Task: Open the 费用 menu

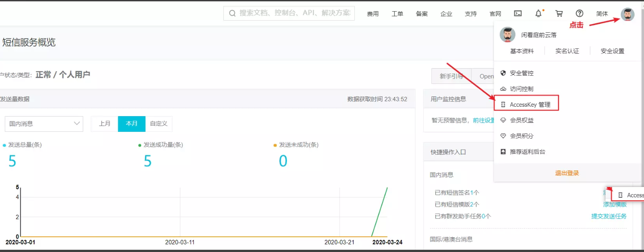Action: (373, 14)
